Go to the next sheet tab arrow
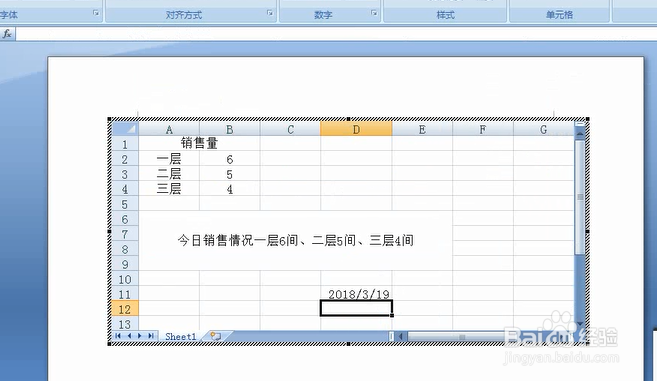This screenshot has height=381, width=657. tap(140, 336)
